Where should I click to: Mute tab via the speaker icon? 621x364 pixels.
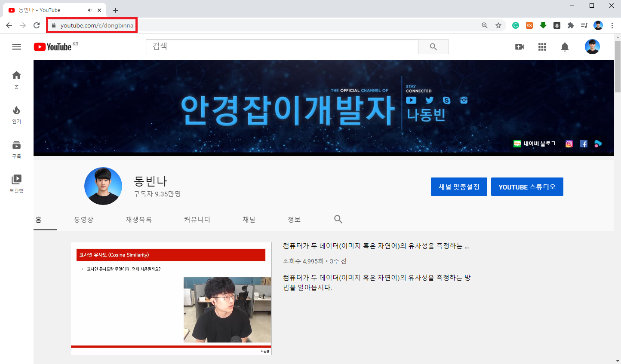tap(90, 10)
